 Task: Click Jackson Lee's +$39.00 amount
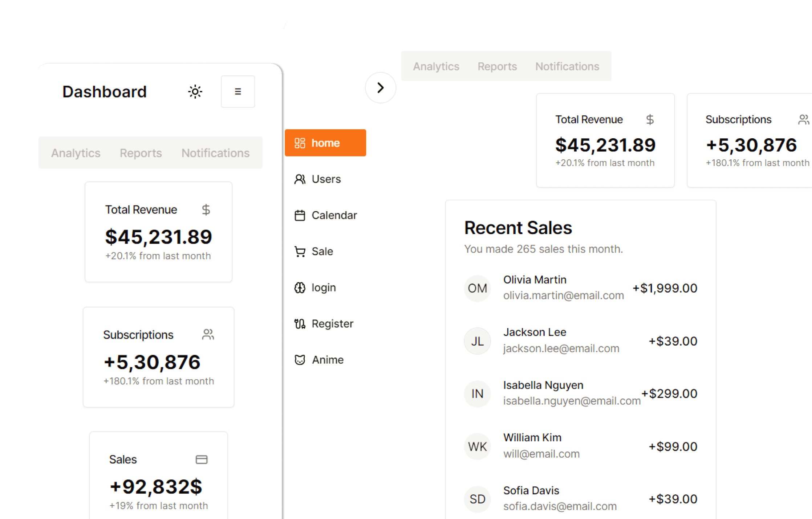tap(673, 341)
